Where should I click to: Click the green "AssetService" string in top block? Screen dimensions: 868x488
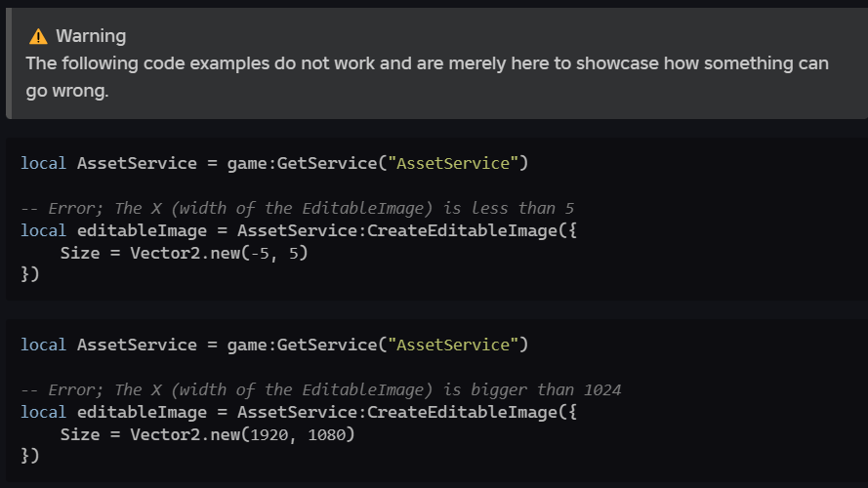click(x=452, y=163)
